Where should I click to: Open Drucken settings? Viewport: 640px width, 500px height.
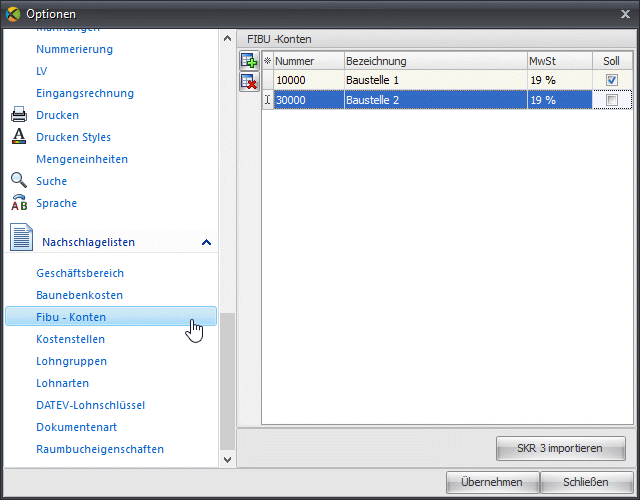58,115
